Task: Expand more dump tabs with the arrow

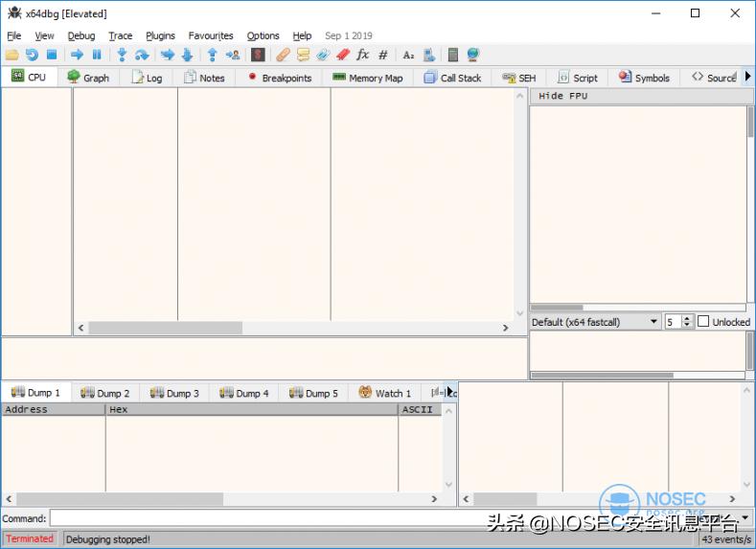Action: tap(450, 392)
